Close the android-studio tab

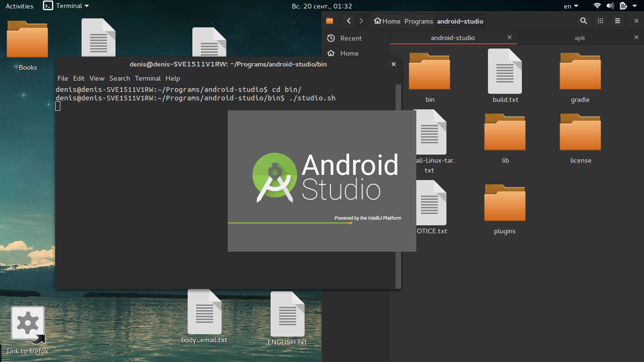pos(510,37)
